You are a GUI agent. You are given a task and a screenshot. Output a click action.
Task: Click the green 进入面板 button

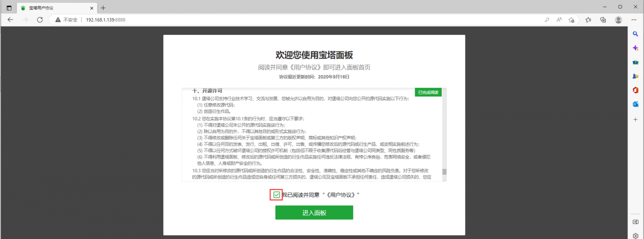coord(314,212)
